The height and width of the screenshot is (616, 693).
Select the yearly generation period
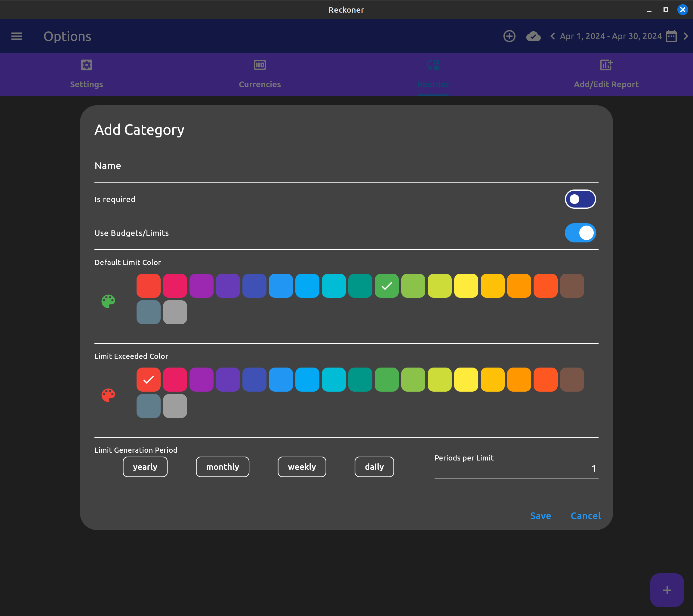[145, 467]
